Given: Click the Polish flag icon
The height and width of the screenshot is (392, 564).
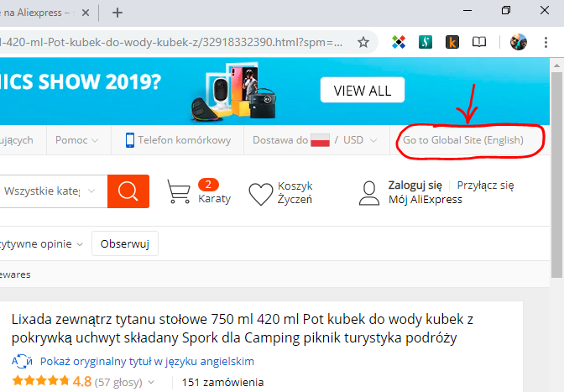Looking at the screenshot, I should pyautogui.click(x=320, y=140).
